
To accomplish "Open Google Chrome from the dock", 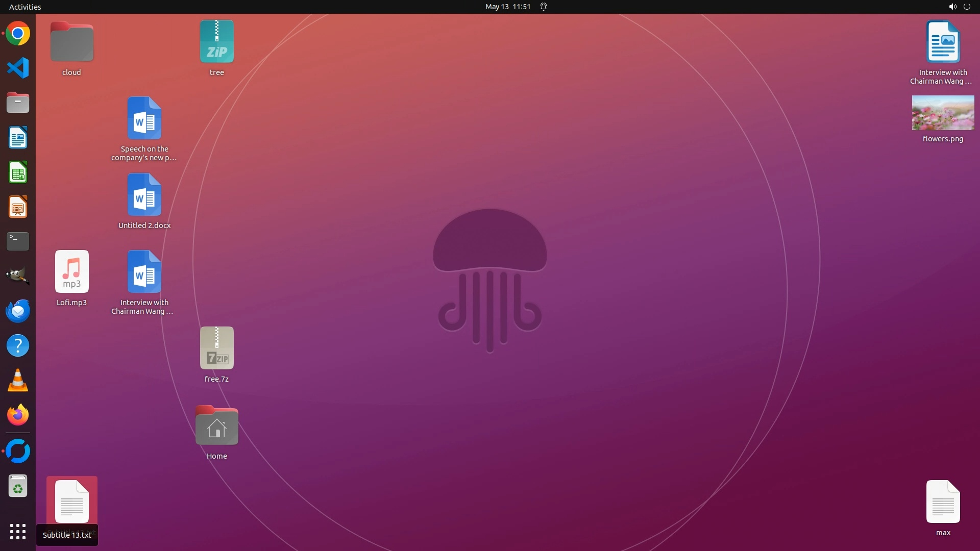I will pyautogui.click(x=18, y=34).
